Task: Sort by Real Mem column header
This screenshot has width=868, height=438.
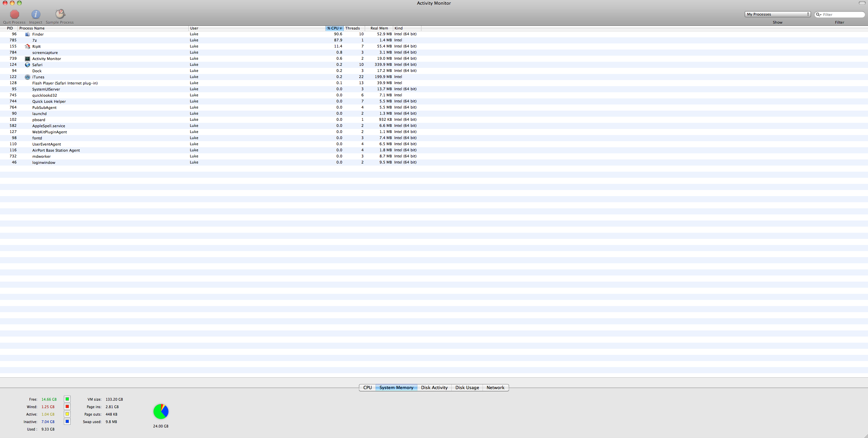Action: (379, 28)
